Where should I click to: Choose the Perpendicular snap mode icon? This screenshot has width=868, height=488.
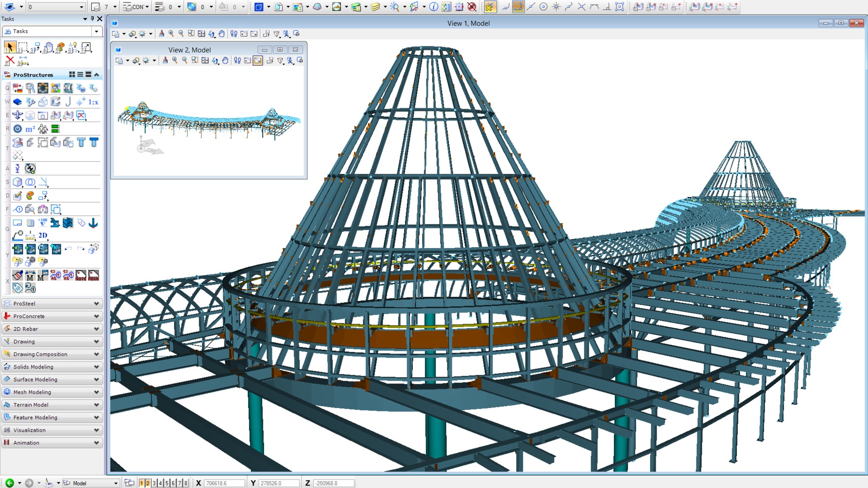tap(607, 7)
